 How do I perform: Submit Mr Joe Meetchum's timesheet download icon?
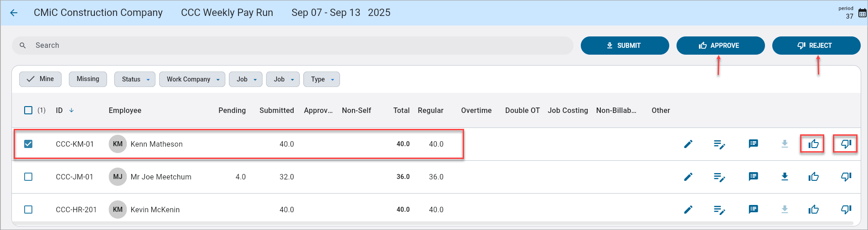pyautogui.click(x=785, y=177)
